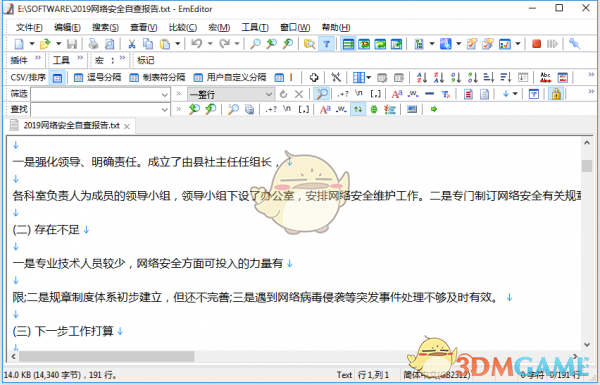Click the vertical scrollbar down arrow
The height and width of the screenshot is (385, 600).
point(587,344)
